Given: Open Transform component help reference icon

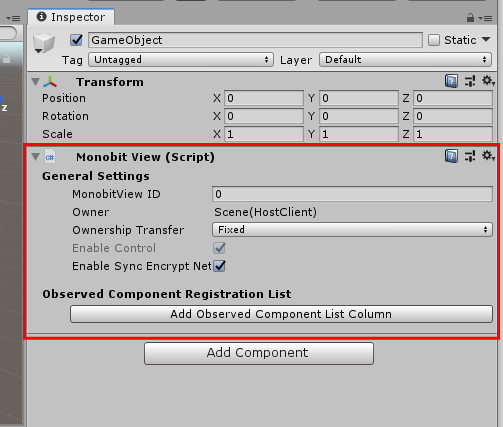Looking at the screenshot, I should click(x=451, y=81).
